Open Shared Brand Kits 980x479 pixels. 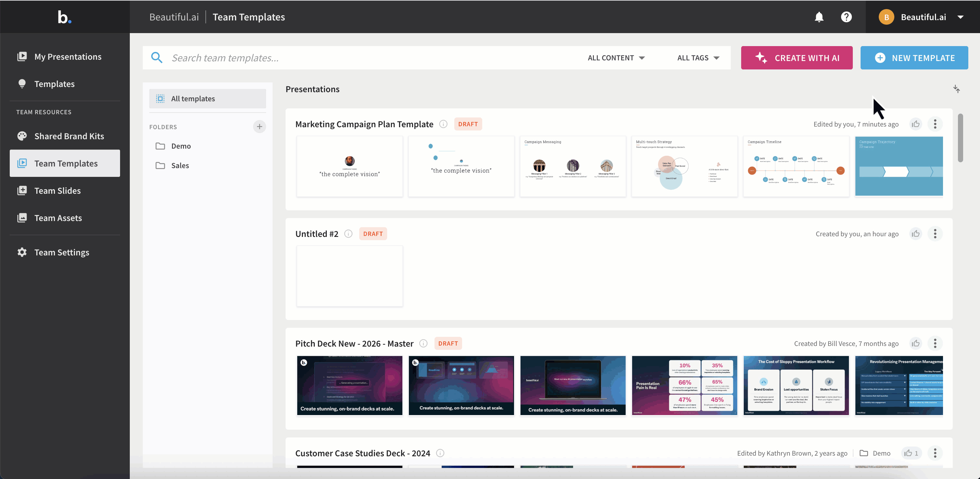65,136
